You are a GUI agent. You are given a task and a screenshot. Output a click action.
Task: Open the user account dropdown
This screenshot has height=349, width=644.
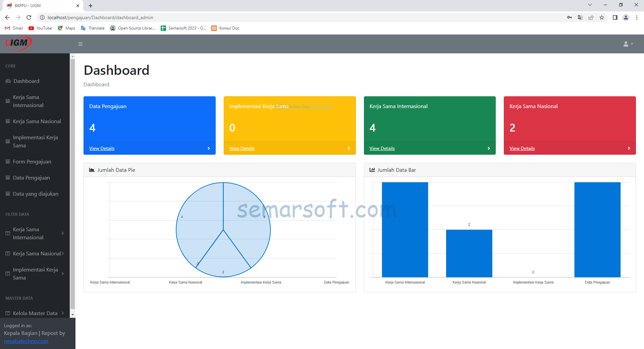(x=628, y=44)
